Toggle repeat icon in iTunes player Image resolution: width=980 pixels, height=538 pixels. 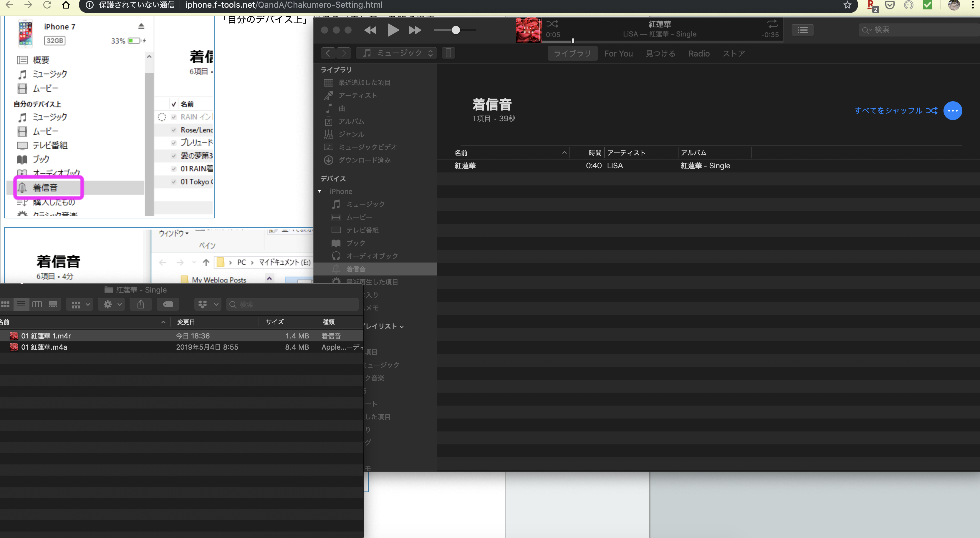click(772, 24)
